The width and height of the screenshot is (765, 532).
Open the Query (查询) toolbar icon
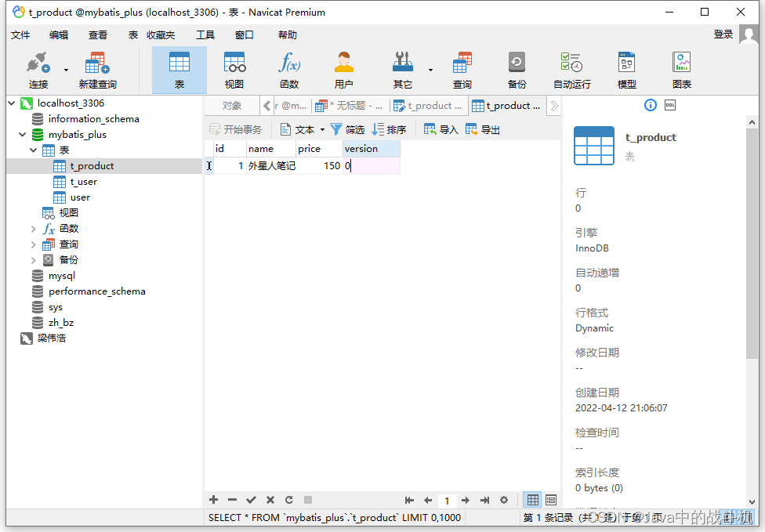[x=462, y=71]
